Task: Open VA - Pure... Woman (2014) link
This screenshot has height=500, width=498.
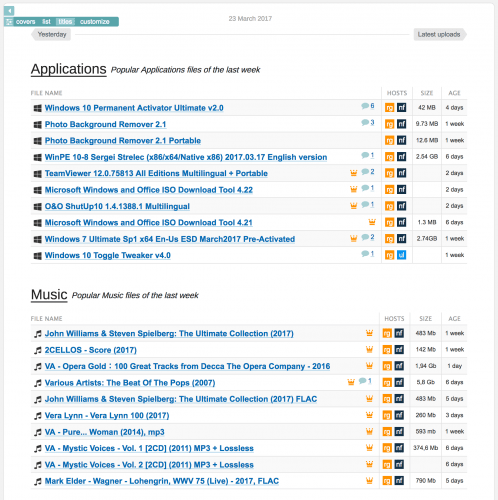Action: click(105, 432)
